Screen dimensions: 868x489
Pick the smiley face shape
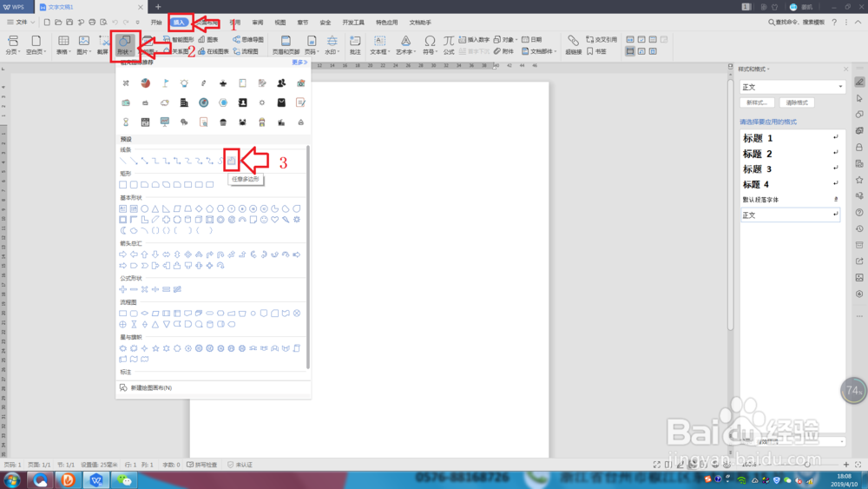pyautogui.click(x=264, y=220)
